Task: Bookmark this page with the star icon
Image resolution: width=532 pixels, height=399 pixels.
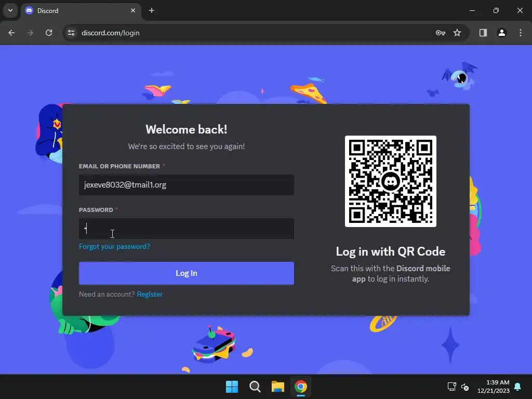Action: (x=457, y=33)
